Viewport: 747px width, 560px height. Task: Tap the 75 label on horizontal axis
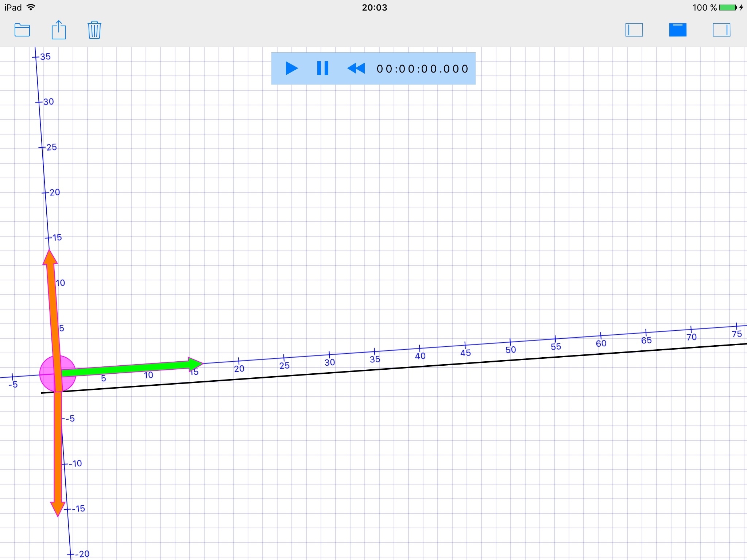point(737,334)
